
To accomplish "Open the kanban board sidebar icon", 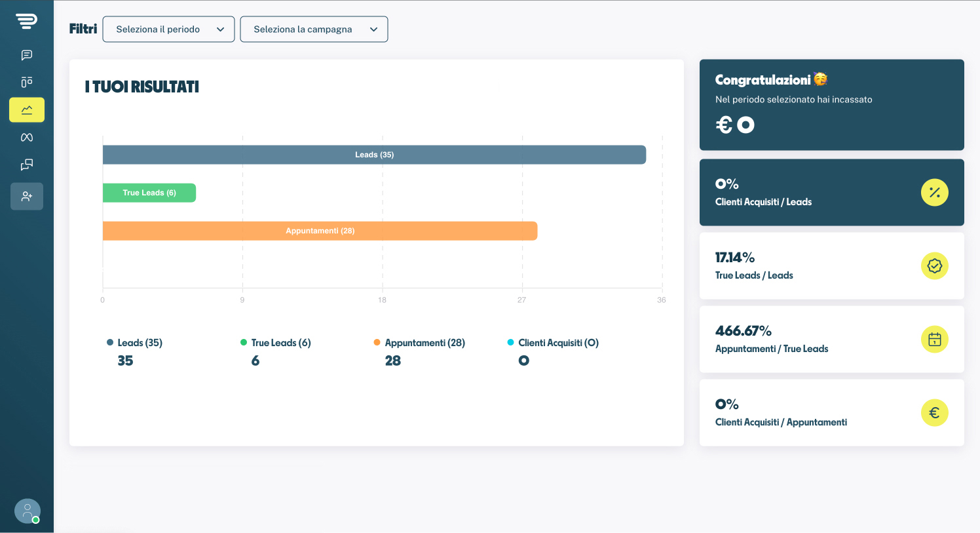I will pyautogui.click(x=27, y=82).
